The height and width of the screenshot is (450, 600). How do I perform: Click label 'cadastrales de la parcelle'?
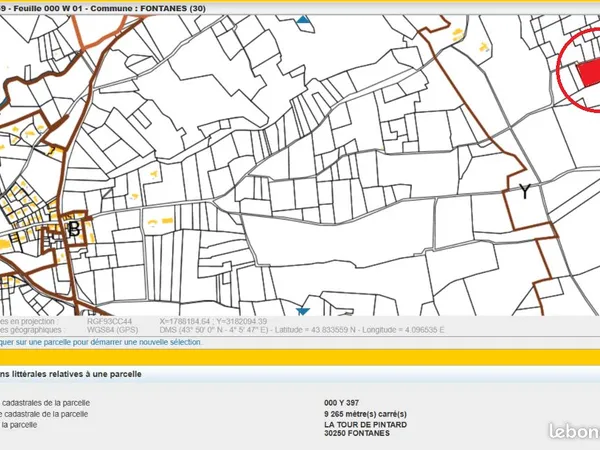click(x=45, y=403)
